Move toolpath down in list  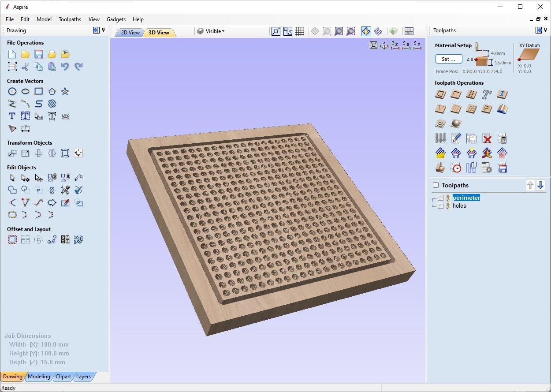(x=540, y=185)
